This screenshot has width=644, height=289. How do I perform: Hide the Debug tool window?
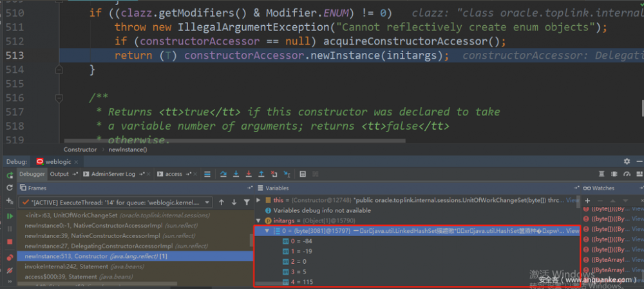[x=639, y=161]
